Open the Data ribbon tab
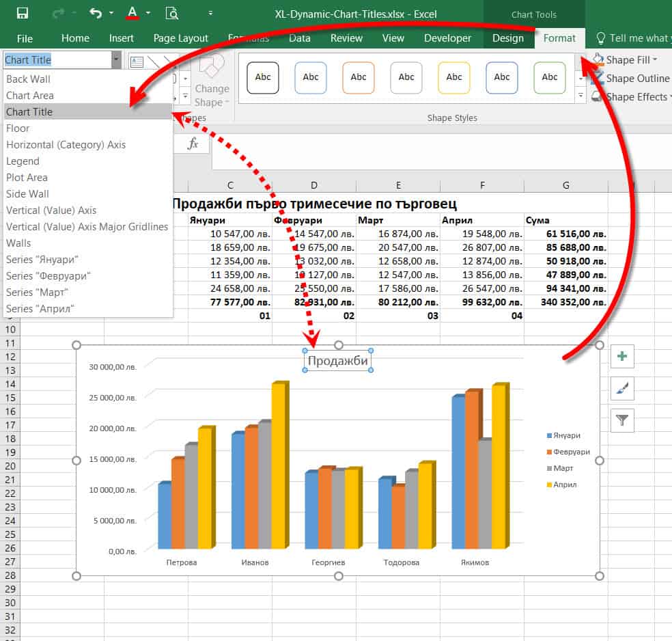 pyautogui.click(x=300, y=38)
